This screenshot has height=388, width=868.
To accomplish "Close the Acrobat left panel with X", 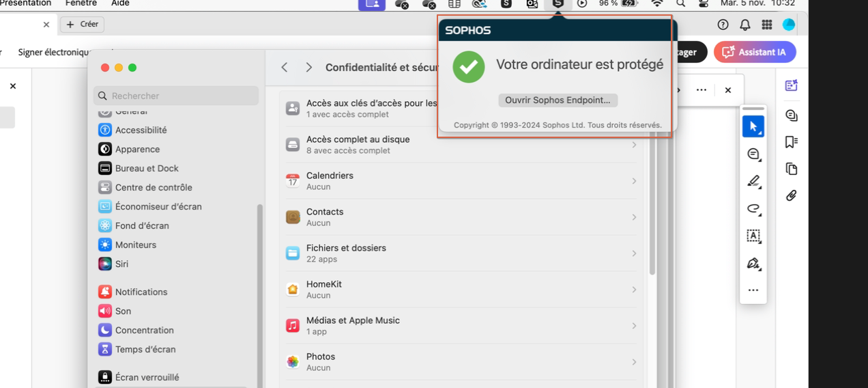I will pyautogui.click(x=13, y=86).
